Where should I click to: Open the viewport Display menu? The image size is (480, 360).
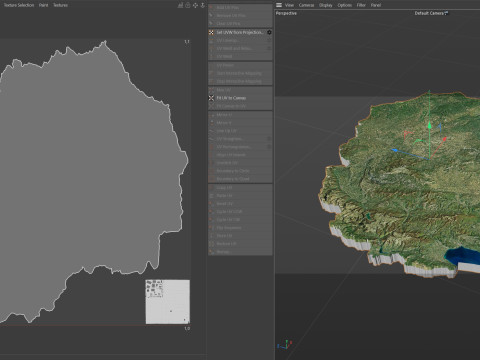coord(326,5)
